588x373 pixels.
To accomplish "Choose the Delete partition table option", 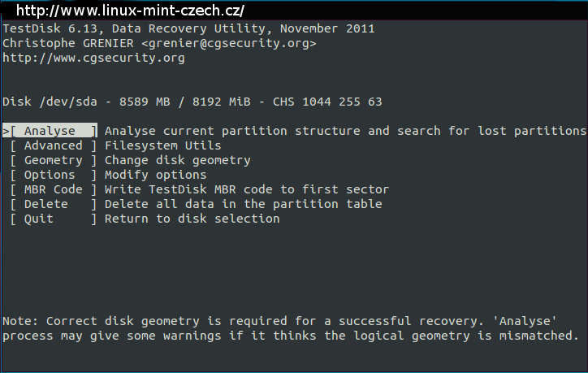I will pyautogui.click(x=54, y=204).
